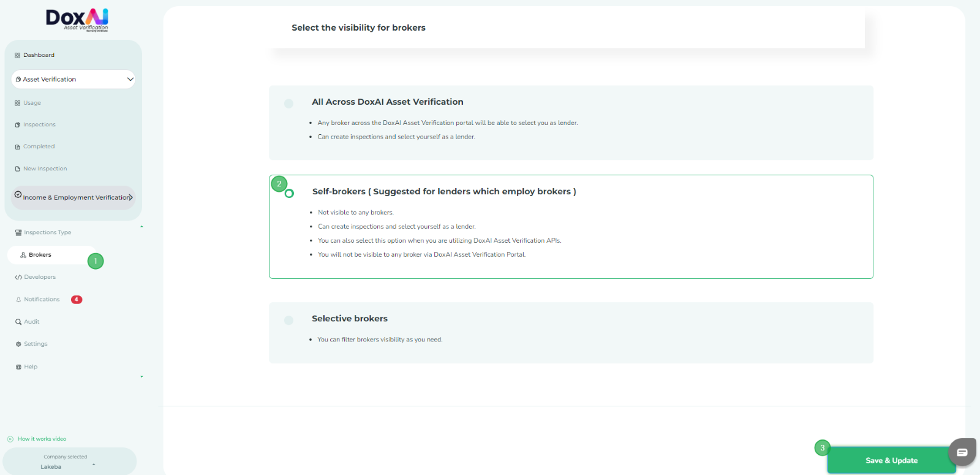
Task: Click the Save & Update button
Action: [891, 460]
